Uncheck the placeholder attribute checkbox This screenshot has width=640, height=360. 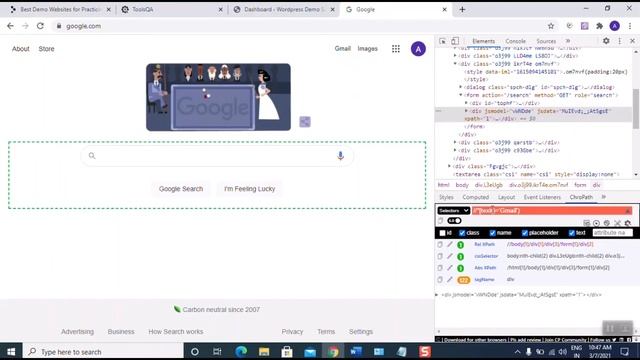click(x=525, y=233)
